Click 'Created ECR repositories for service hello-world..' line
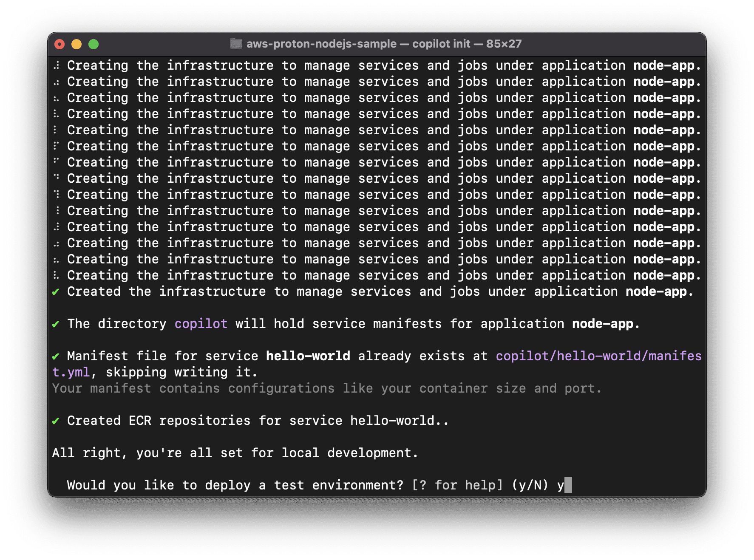754x560 pixels. pyautogui.click(x=258, y=420)
